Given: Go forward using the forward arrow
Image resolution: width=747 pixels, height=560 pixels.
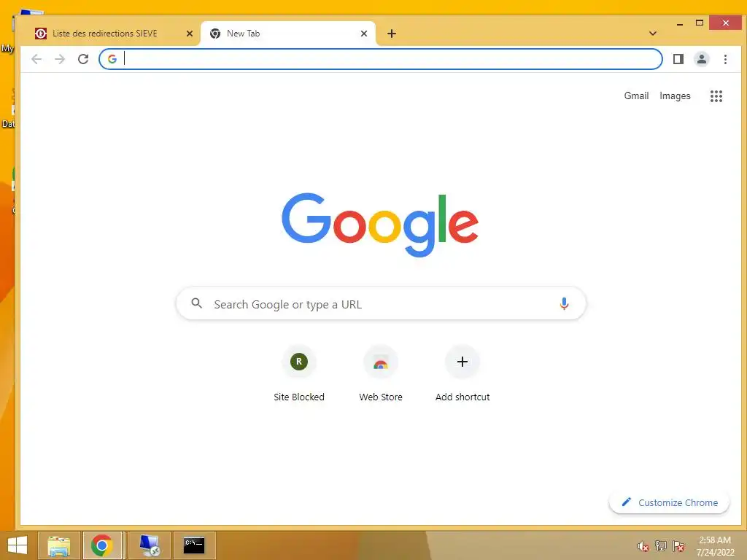Looking at the screenshot, I should tap(60, 59).
